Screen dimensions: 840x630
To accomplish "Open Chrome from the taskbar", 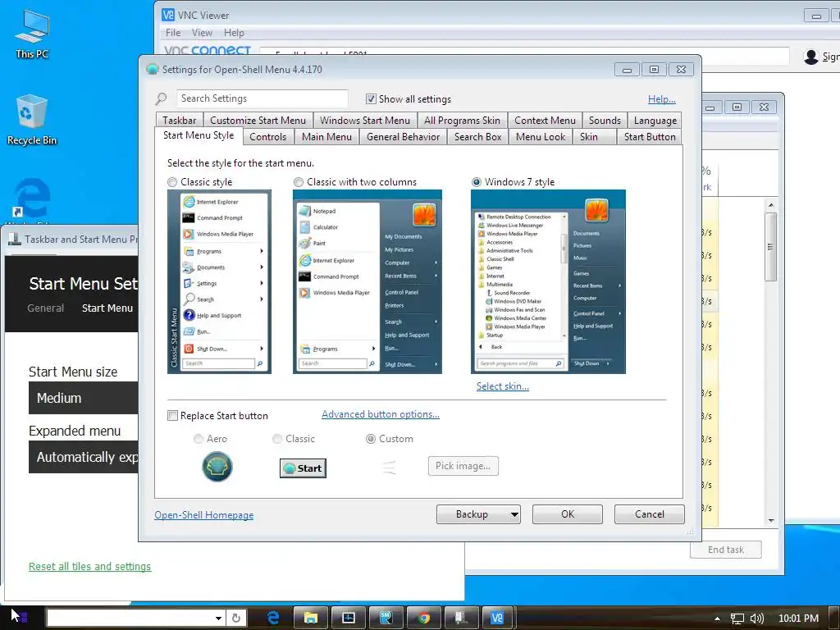I will 424,618.
